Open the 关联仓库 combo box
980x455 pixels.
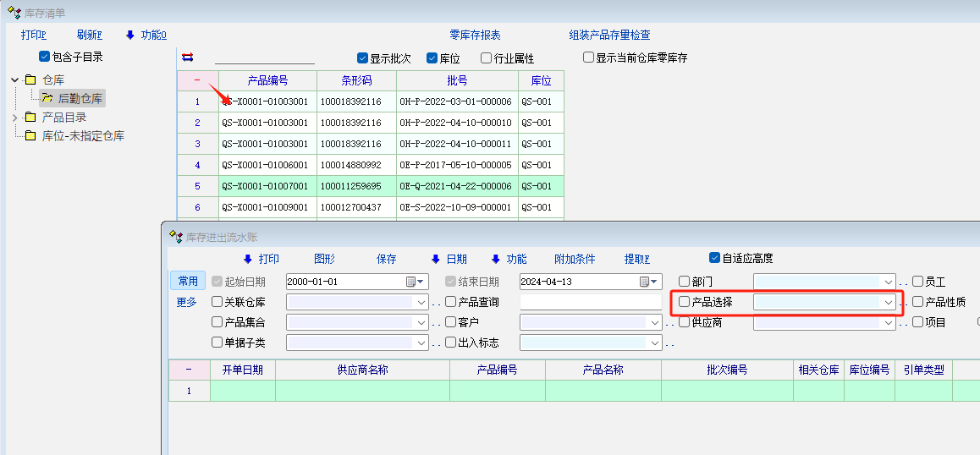coord(421,302)
